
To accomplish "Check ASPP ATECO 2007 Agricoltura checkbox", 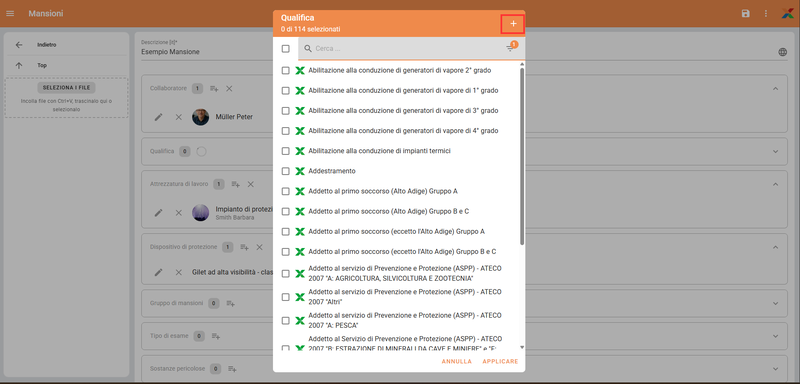I will point(286,273).
